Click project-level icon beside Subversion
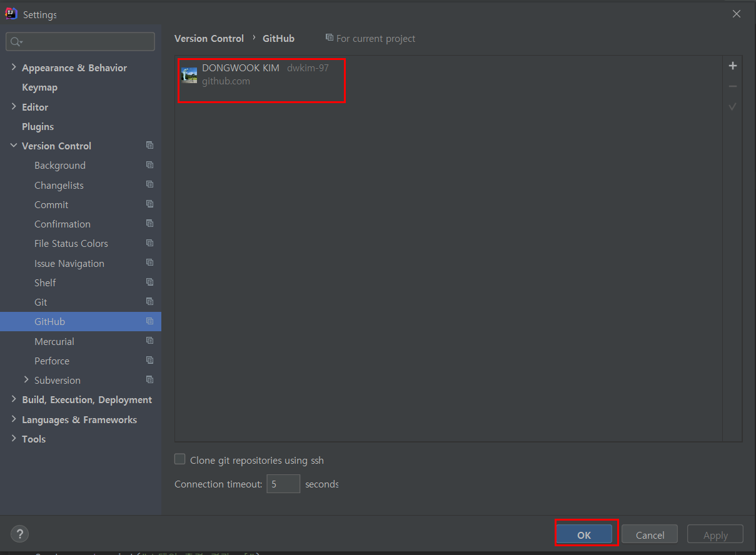Viewport: 756px width, 555px height. (x=149, y=379)
